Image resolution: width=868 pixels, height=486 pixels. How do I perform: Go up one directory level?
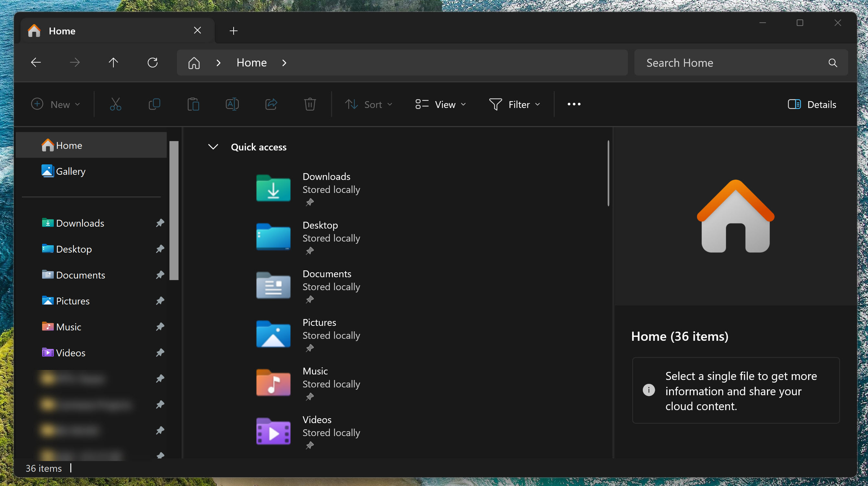pos(113,62)
